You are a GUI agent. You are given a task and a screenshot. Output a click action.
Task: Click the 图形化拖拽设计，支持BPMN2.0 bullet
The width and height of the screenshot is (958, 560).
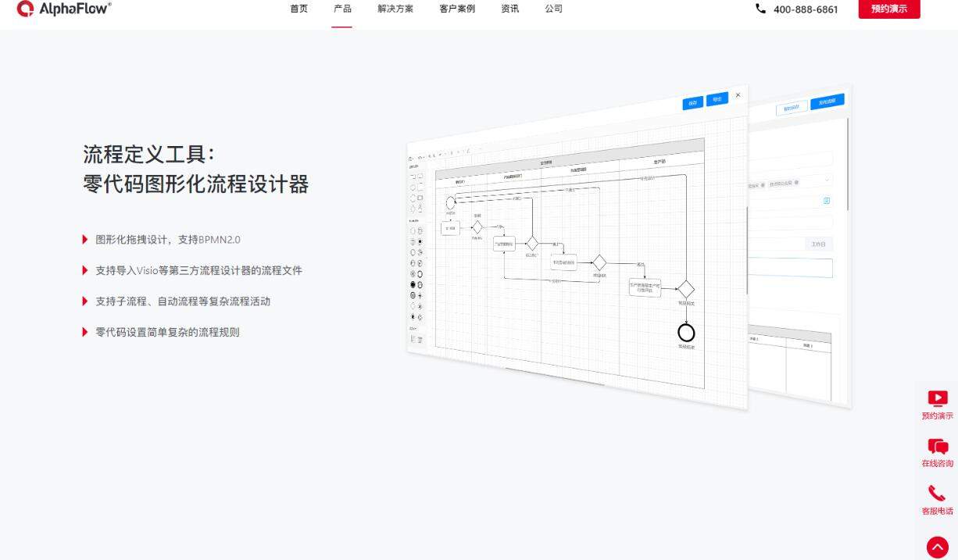coord(168,240)
